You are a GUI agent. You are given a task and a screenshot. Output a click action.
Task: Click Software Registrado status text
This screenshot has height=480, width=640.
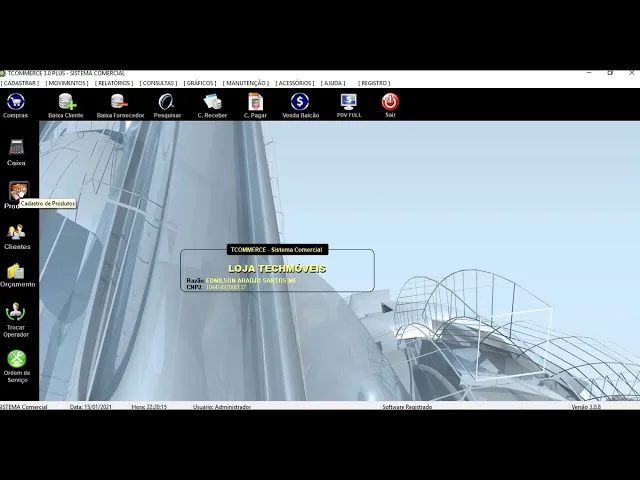[x=407, y=407]
